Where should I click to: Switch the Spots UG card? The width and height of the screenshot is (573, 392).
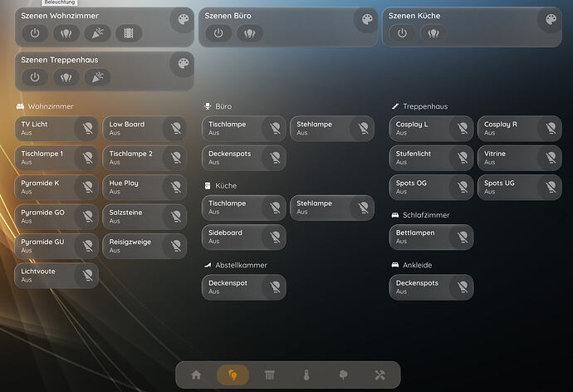(520, 187)
